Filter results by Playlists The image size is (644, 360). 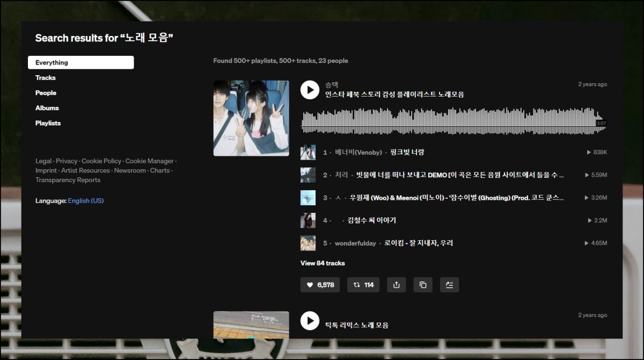(x=48, y=123)
